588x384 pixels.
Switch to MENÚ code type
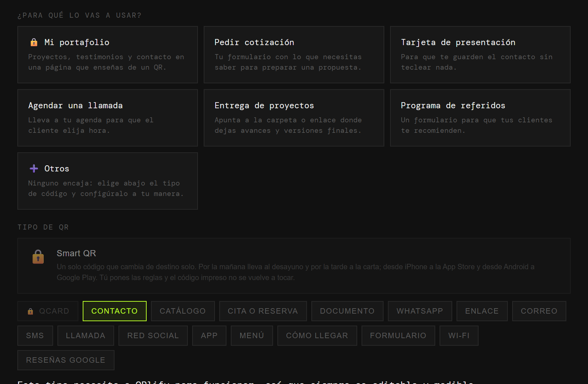coord(252,336)
